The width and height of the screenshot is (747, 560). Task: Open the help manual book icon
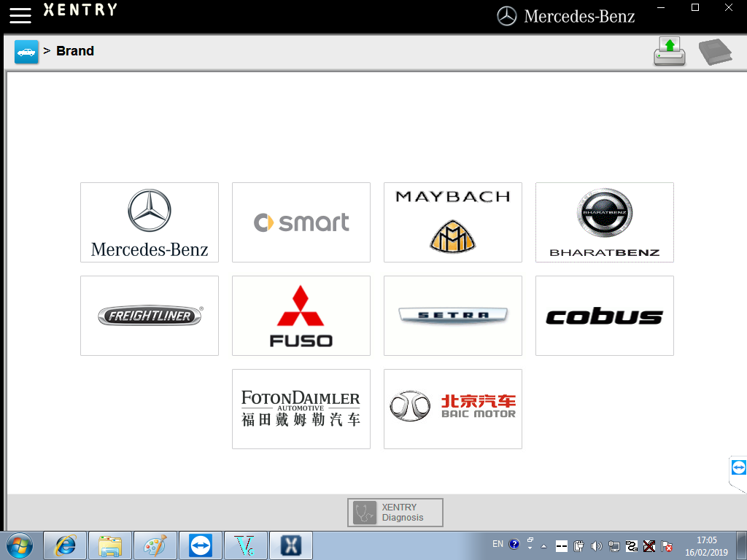pyautogui.click(x=715, y=51)
